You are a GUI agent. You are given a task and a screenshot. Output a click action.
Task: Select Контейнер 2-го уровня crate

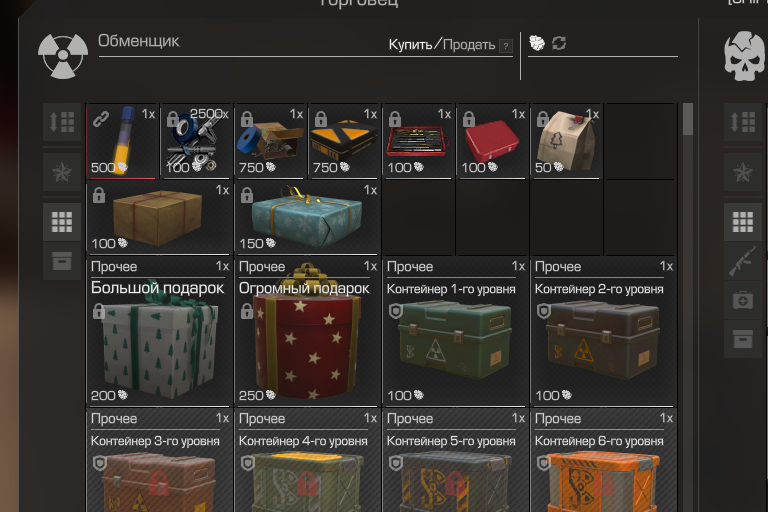(x=602, y=332)
